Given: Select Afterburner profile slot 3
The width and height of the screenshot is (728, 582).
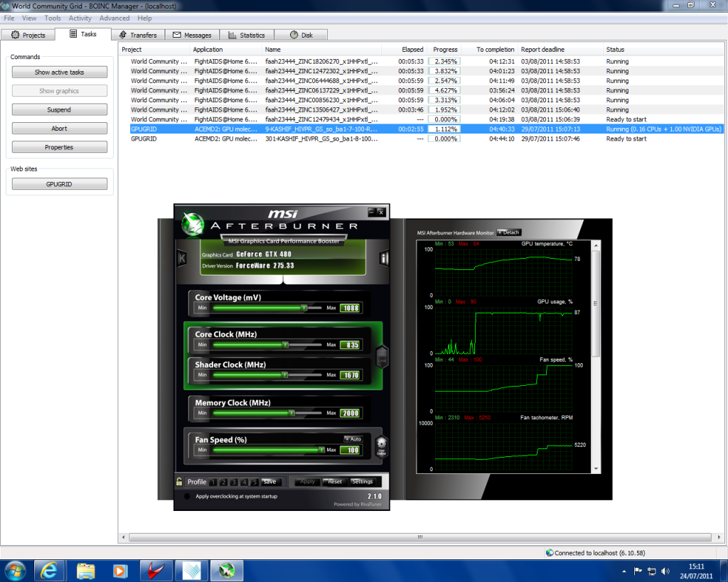Looking at the screenshot, I should click(233, 483).
